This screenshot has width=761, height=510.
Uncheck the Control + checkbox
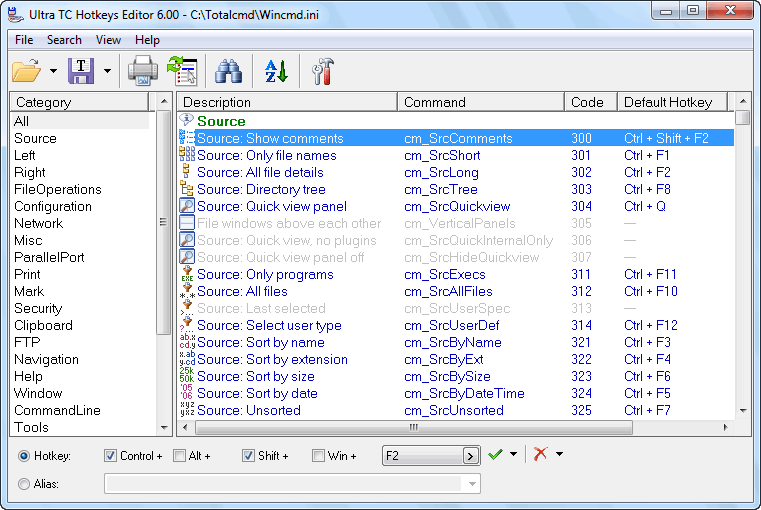pos(110,456)
